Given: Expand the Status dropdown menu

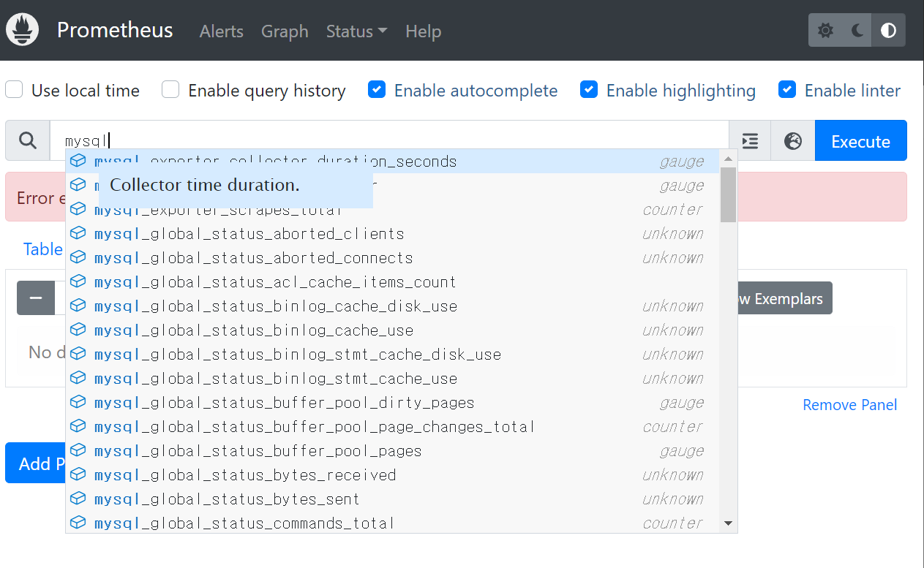Looking at the screenshot, I should pyautogui.click(x=356, y=31).
